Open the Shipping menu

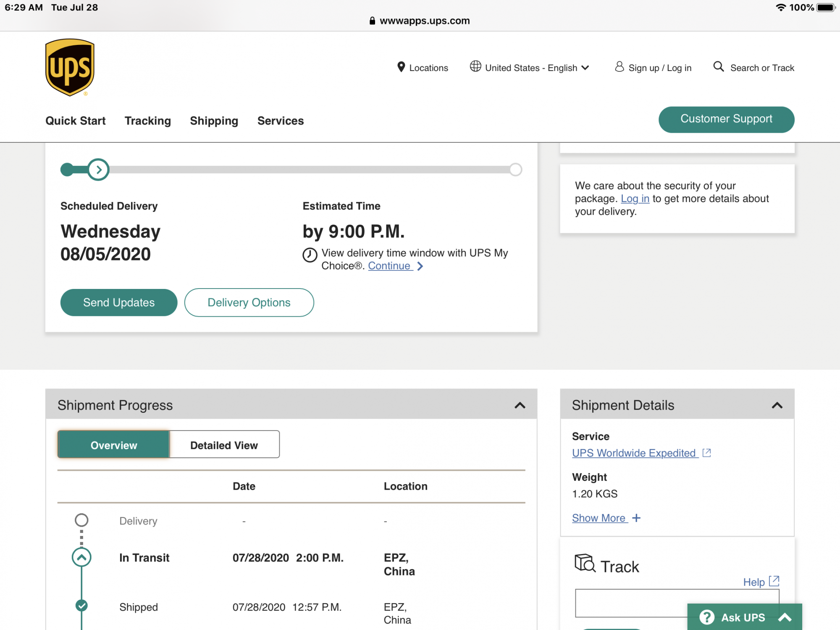(x=214, y=121)
